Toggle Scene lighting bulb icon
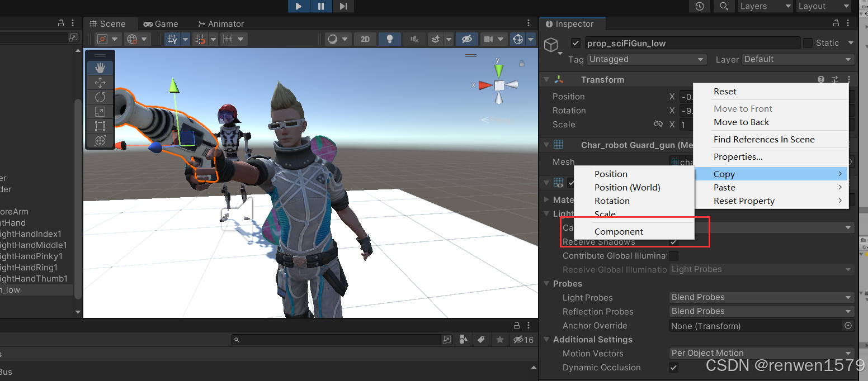The width and height of the screenshot is (868, 381). click(390, 39)
